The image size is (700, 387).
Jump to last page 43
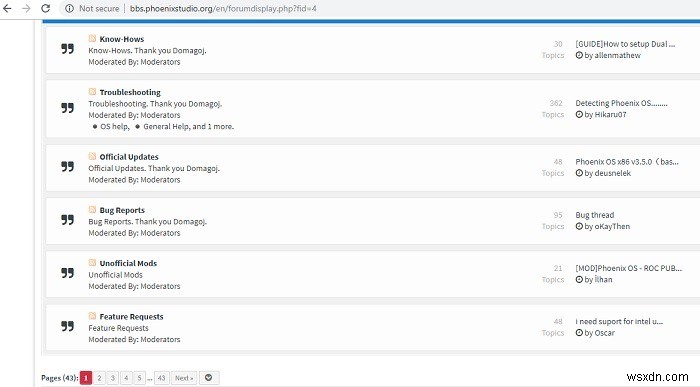click(x=161, y=378)
